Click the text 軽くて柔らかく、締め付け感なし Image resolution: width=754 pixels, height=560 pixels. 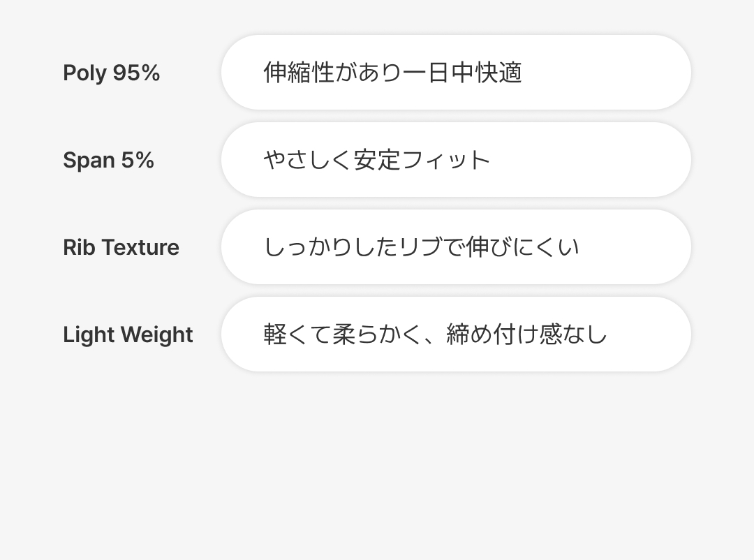coord(436,334)
